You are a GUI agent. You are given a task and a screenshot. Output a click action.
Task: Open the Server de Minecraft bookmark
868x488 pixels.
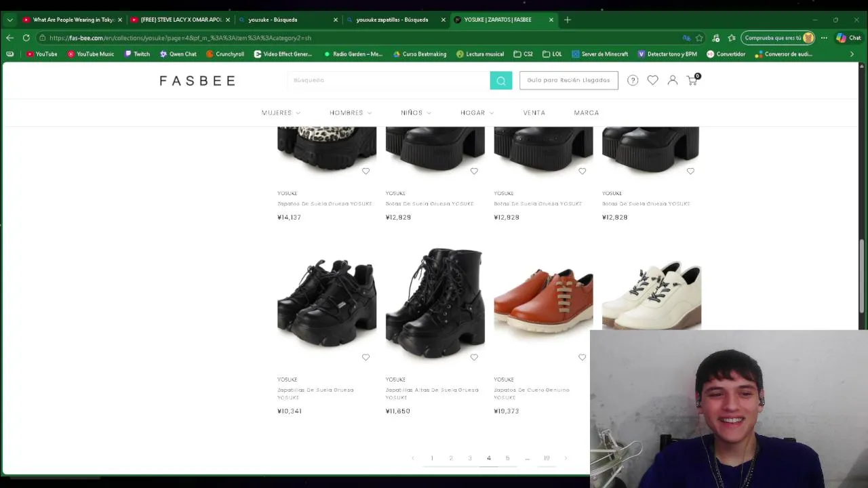point(599,54)
